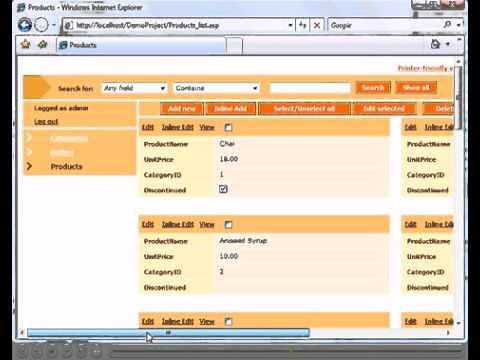Click the browser Forward button
The width and height of the screenshot is (480, 360).
click(41, 25)
